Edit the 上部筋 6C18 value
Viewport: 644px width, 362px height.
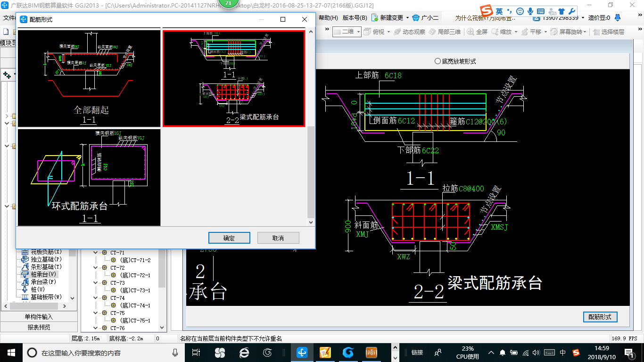(x=393, y=75)
